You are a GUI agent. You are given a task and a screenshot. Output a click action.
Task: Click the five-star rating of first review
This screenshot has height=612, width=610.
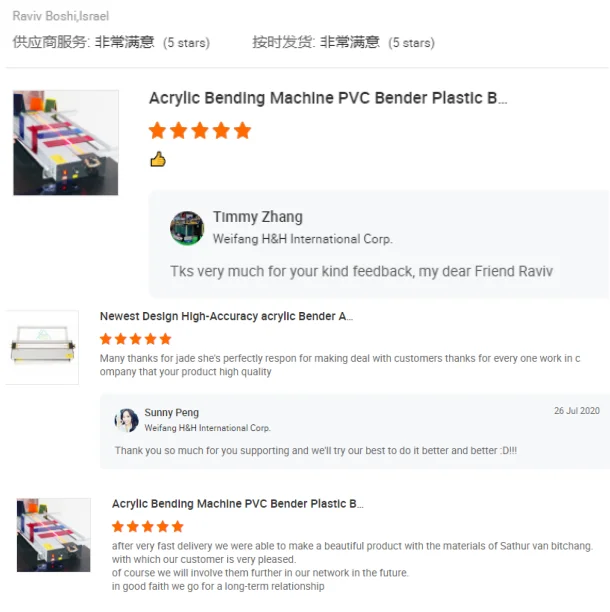click(200, 130)
